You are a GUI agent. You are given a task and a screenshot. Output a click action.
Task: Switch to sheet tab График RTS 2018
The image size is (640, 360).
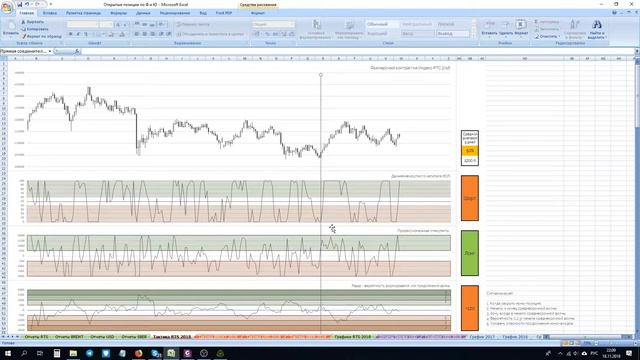(x=353, y=337)
